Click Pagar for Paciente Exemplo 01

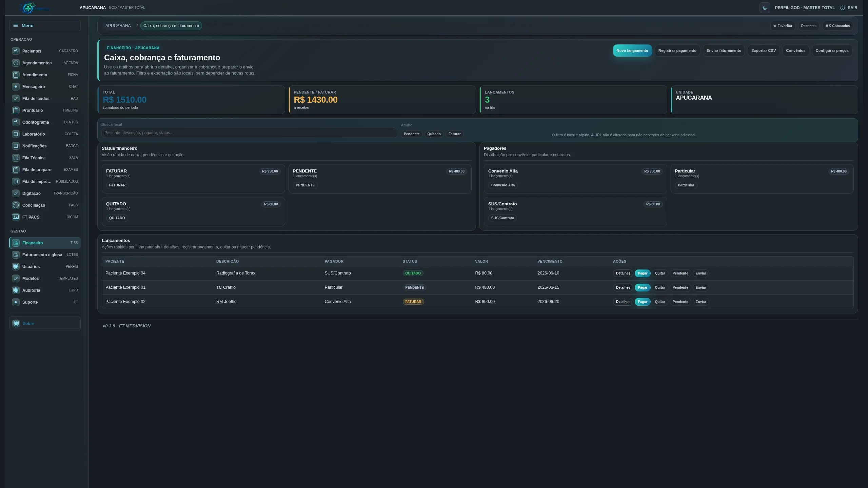643,287
